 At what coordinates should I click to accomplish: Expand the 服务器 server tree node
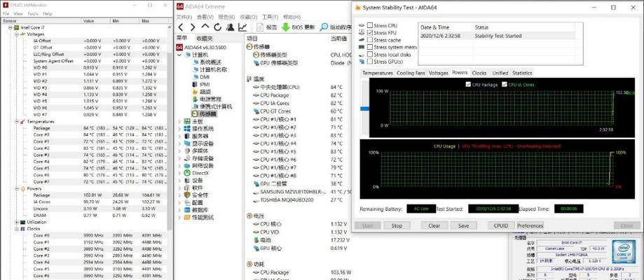(179, 136)
